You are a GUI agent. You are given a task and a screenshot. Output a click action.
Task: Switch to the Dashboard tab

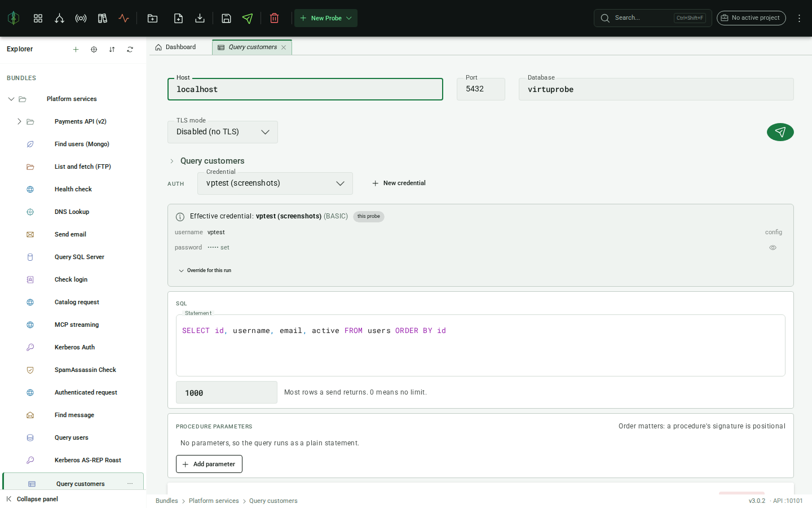[x=176, y=47]
